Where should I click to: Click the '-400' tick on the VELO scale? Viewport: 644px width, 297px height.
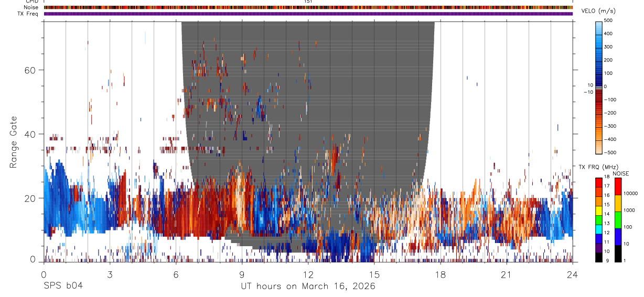coord(611,139)
